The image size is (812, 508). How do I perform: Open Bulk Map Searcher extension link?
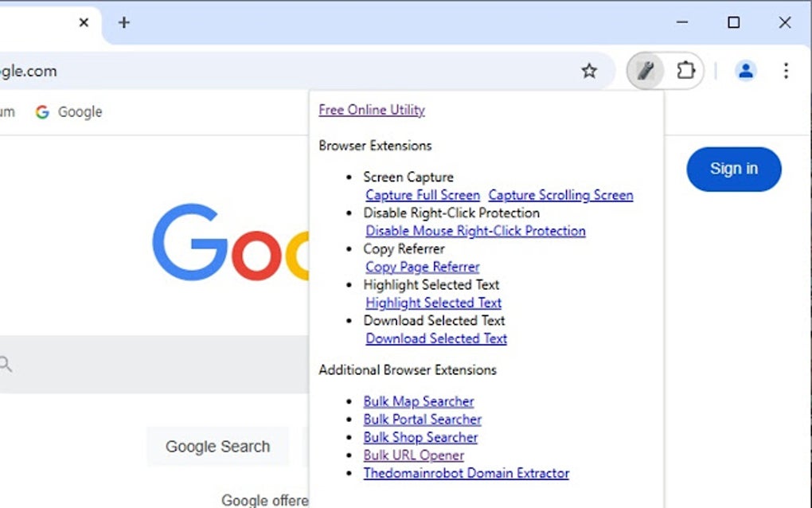[419, 401]
